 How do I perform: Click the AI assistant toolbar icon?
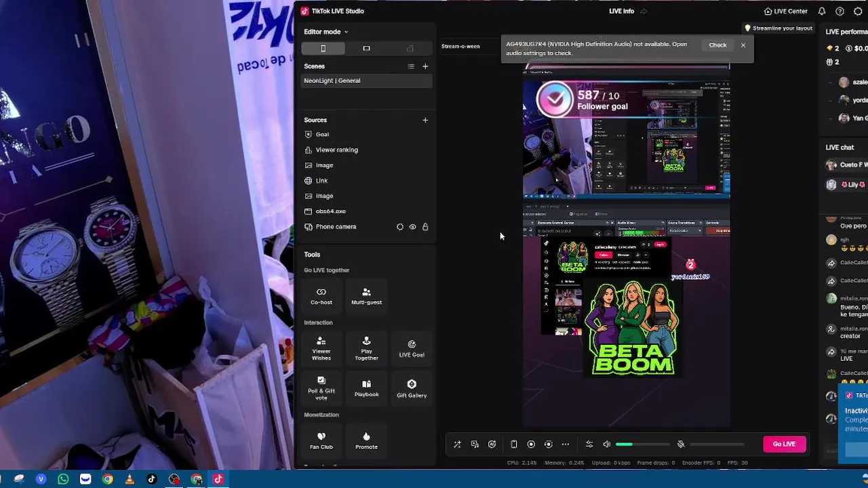point(492,445)
